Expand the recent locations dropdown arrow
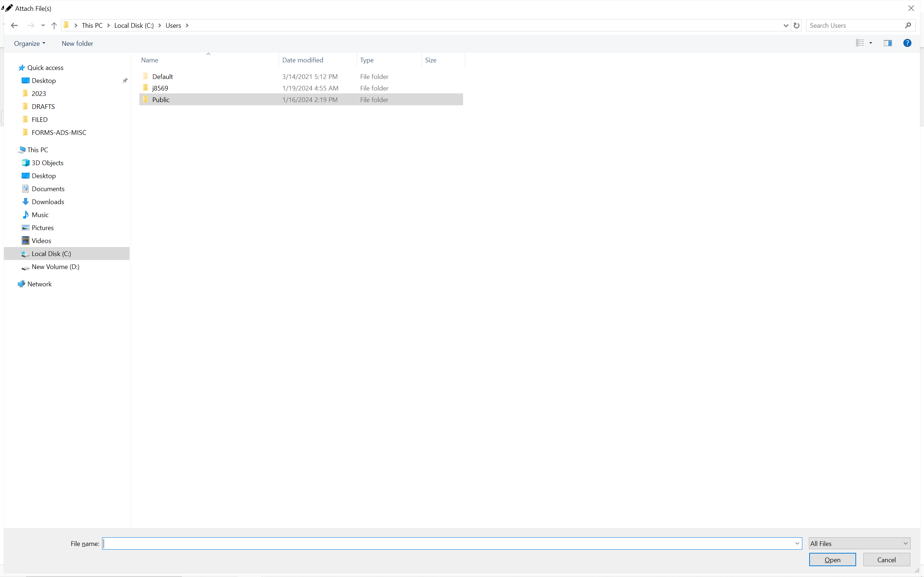Viewport: 924px width, 577px height. [x=43, y=26]
